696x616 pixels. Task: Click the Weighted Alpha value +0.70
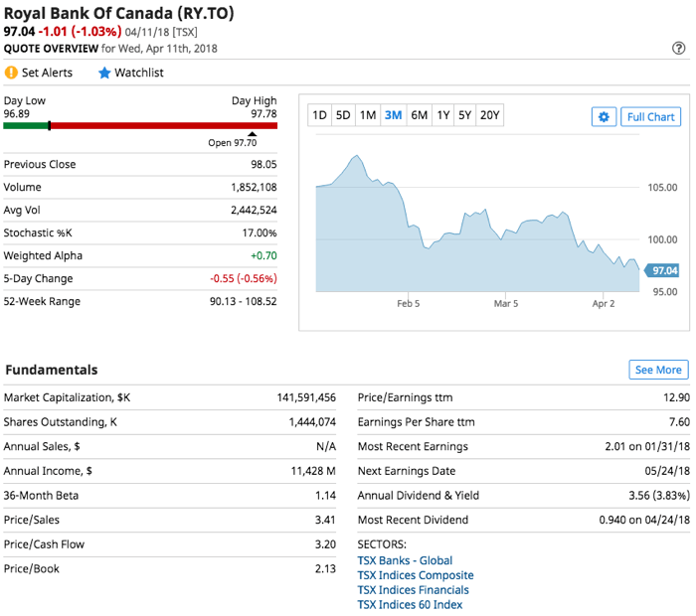263,256
